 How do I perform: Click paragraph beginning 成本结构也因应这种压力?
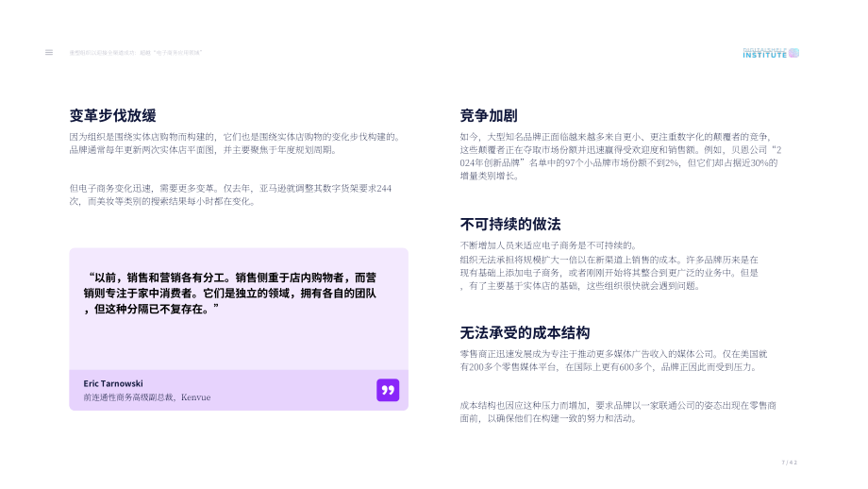point(618,412)
